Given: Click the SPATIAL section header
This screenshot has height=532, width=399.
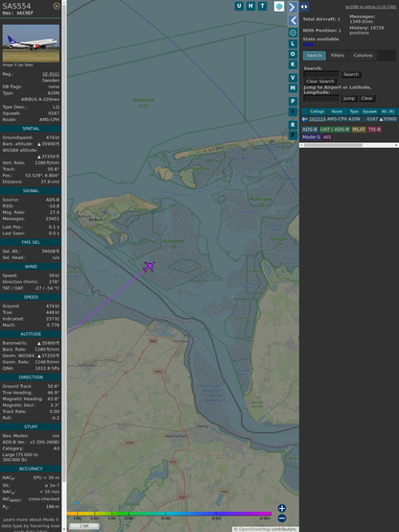Looking at the screenshot, I should click(x=31, y=129).
